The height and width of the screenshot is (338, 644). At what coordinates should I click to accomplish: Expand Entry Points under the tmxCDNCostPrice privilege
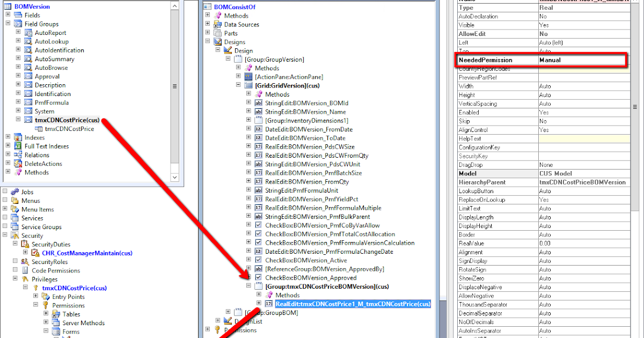pos(35,296)
